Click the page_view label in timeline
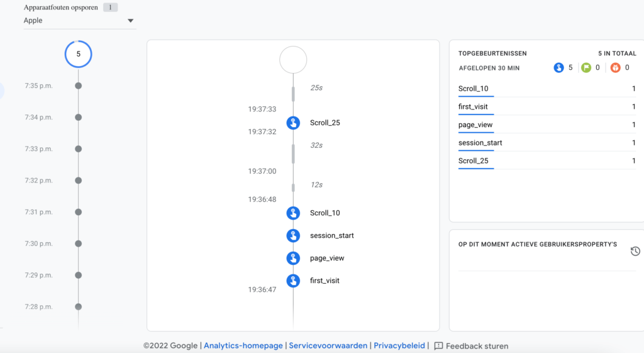The width and height of the screenshot is (644, 353). [x=327, y=258]
